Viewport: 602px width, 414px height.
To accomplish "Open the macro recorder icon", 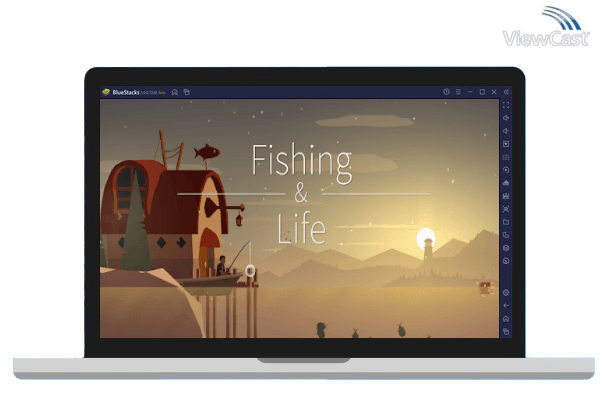I will pos(506,196).
